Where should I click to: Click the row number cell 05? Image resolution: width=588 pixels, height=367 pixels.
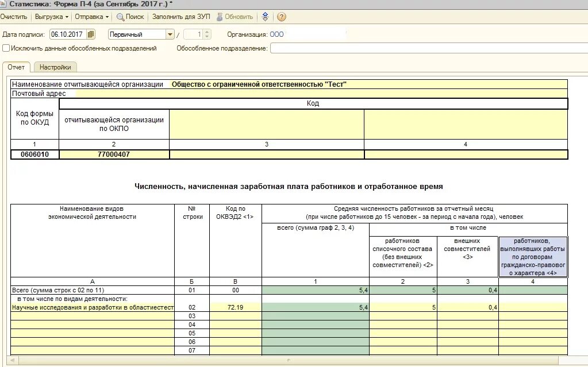pos(192,333)
